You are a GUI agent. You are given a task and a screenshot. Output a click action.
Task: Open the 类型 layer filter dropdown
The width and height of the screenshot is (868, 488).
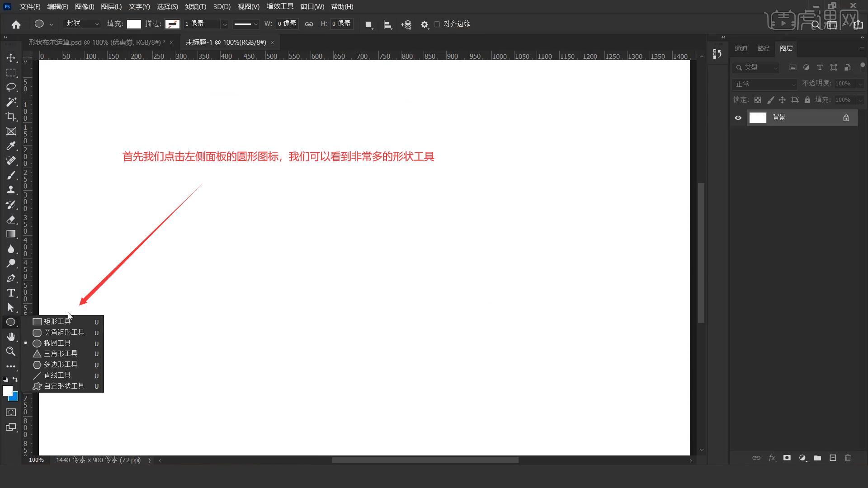tap(755, 67)
